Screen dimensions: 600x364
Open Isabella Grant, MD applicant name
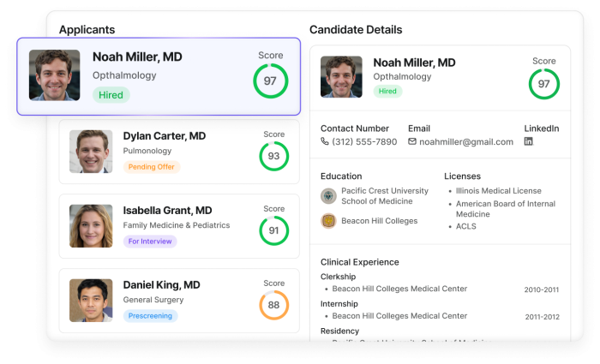click(167, 211)
